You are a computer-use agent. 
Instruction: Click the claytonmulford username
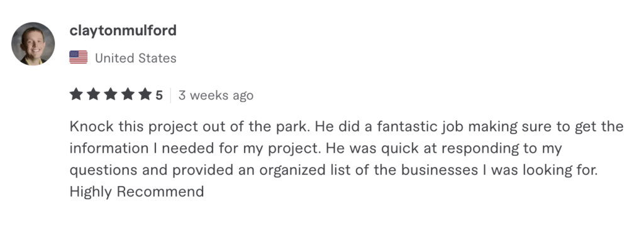click(x=123, y=30)
